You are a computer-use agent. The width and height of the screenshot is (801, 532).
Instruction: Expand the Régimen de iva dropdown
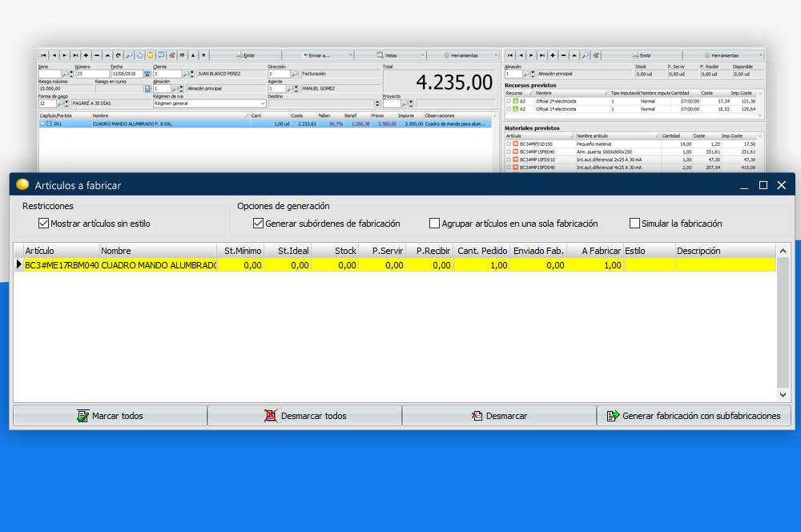263,103
